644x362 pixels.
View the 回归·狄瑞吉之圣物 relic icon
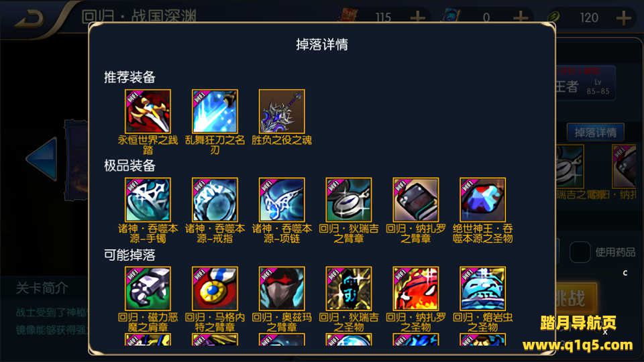[x=349, y=288]
